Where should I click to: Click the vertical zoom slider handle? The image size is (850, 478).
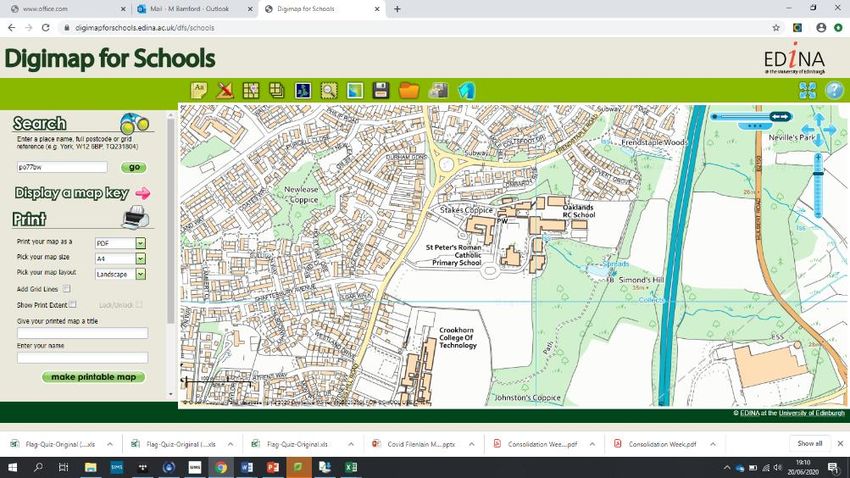coord(819,173)
